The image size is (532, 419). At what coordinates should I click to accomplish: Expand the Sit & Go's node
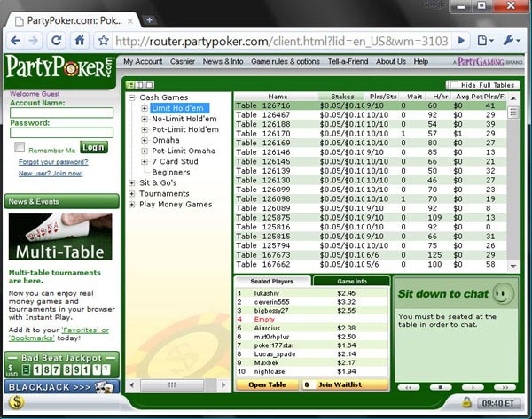tap(131, 183)
